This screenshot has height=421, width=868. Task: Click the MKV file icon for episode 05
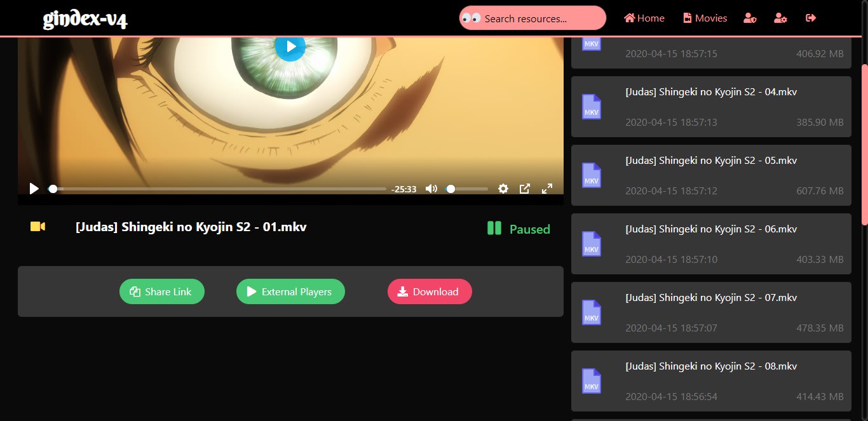click(x=591, y=176)
